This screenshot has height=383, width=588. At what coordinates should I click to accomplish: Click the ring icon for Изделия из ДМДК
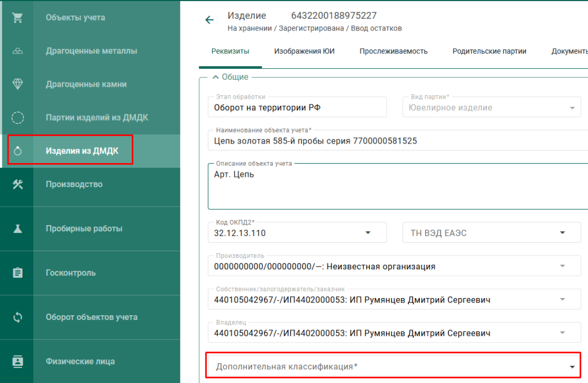pyautogui.click(x=17, y=151)
